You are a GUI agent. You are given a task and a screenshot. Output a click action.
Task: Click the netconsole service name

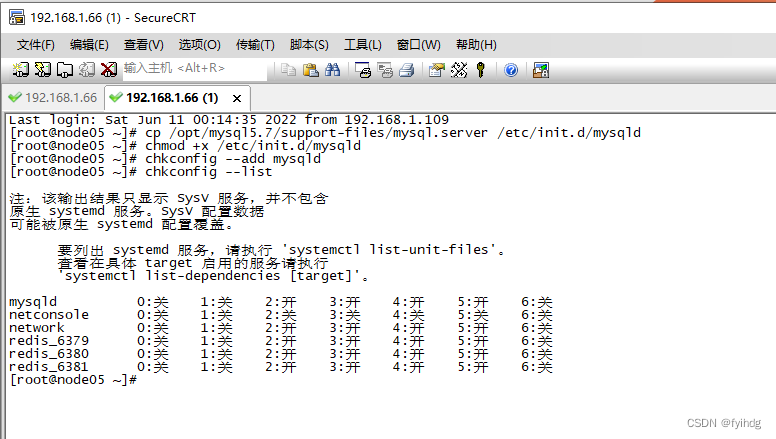click(x=48, y=314)
